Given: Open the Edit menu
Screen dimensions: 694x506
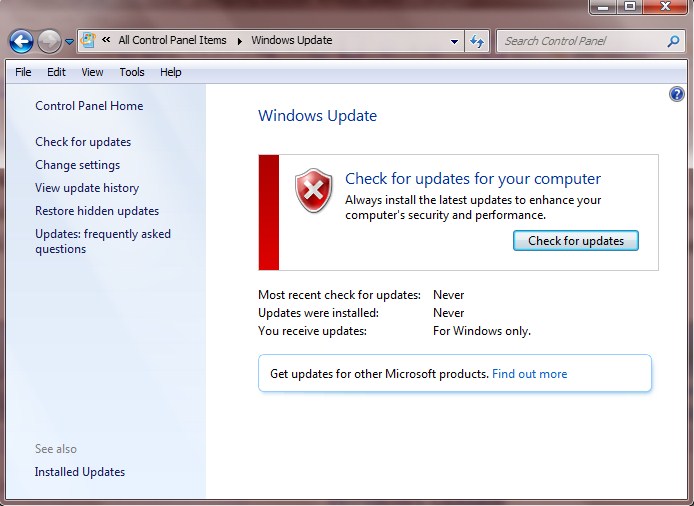Looking at the screenshot, I should [56, 72].
